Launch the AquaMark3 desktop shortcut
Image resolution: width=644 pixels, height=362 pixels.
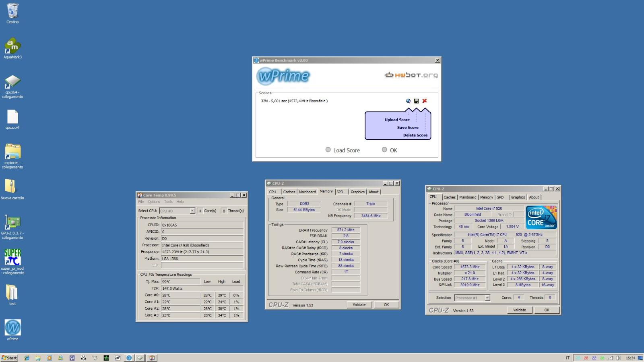pyautogui.click(x=12, y=48)
